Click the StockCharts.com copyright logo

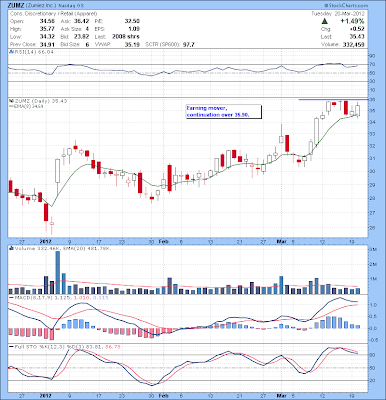click(x=346, y=6)
